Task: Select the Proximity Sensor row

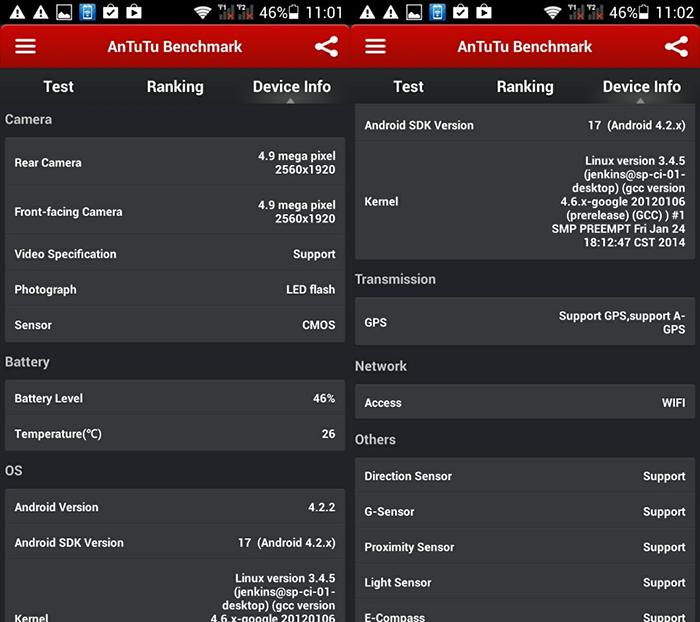Action: point(525,547)
